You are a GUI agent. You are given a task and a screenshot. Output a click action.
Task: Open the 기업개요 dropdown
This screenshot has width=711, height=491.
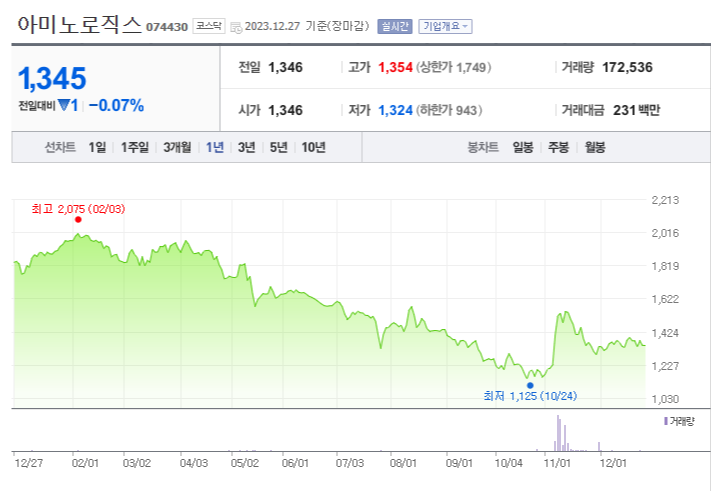[445, 26]
